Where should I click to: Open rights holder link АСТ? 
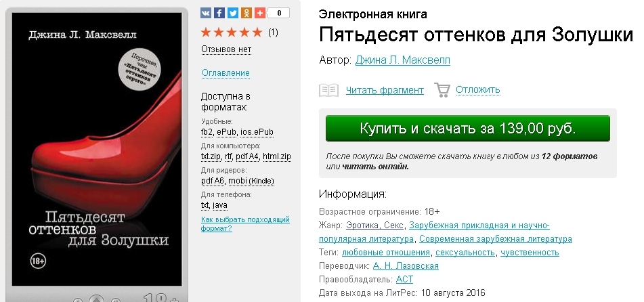[404, 280]
